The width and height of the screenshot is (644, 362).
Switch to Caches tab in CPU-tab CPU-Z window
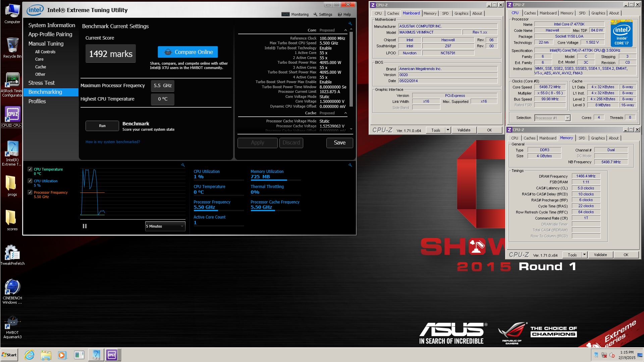point(530,13)
